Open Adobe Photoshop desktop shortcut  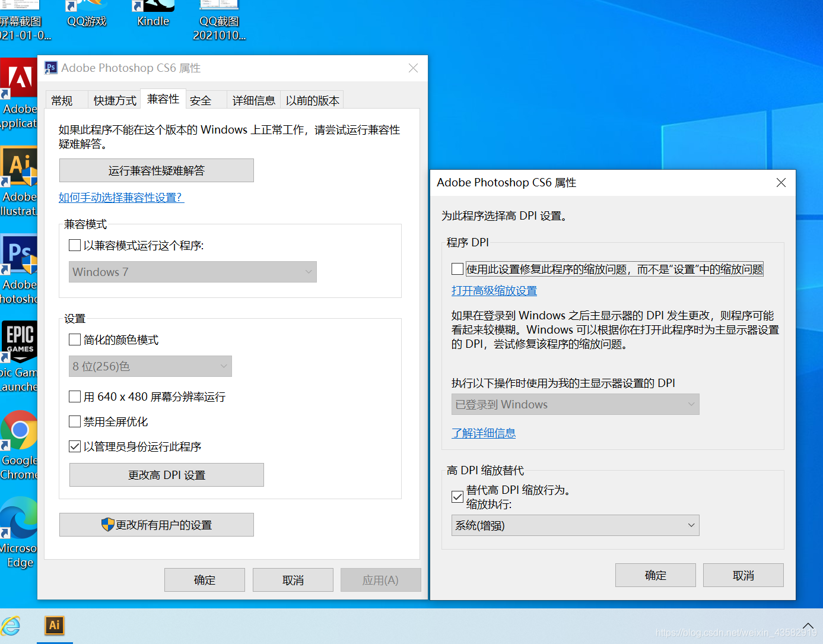pos(18,269)
